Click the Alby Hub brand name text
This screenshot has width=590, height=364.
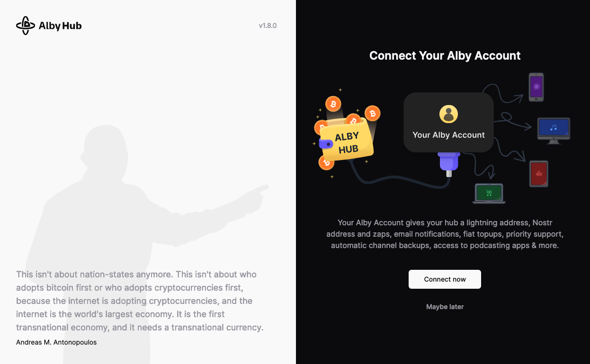tap(60, 26)
